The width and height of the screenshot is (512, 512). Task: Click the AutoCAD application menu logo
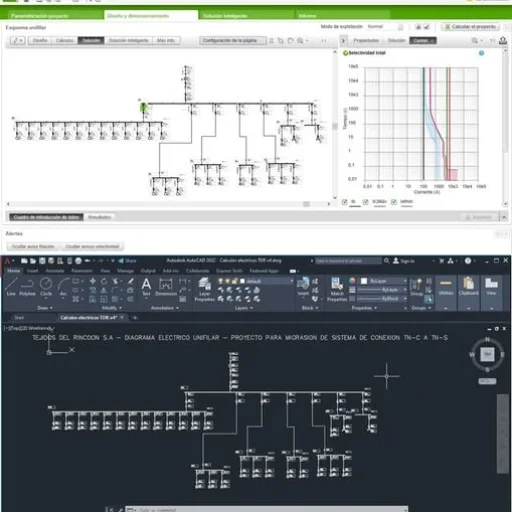[x=7, y=261]
